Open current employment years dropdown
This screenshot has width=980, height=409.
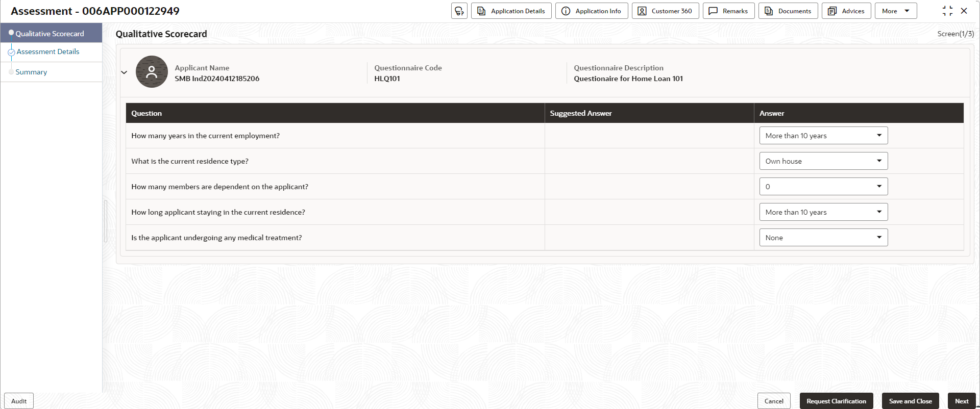click(x=823, y=136)
